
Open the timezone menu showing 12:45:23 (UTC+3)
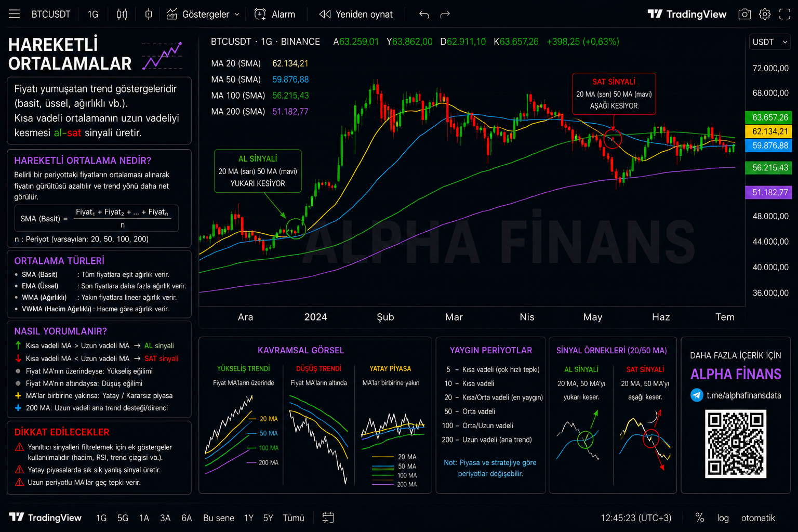pyautogui.click(x=636, y=518)
